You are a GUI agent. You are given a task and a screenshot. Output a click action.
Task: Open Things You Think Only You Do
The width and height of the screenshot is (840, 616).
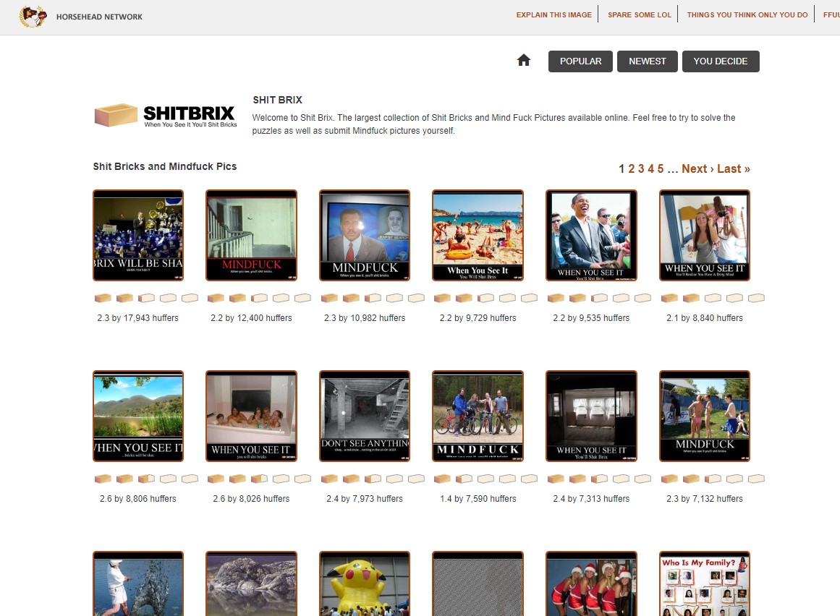click(747, 14)
